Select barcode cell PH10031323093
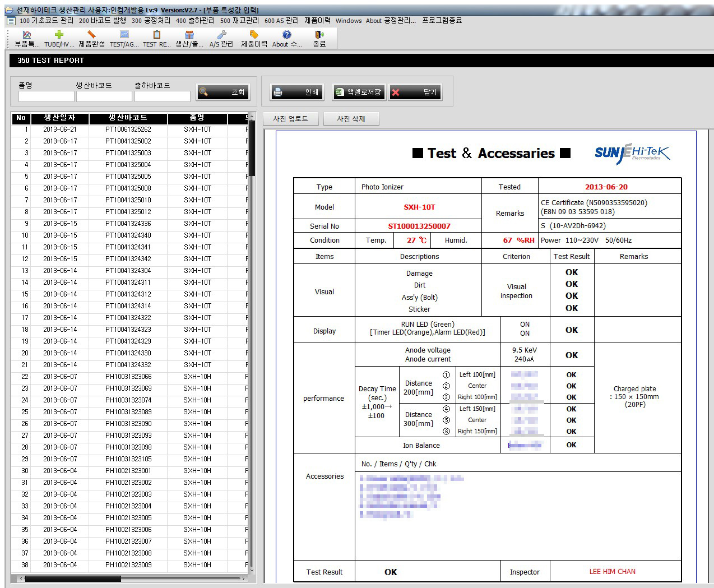 click(128, 436)
